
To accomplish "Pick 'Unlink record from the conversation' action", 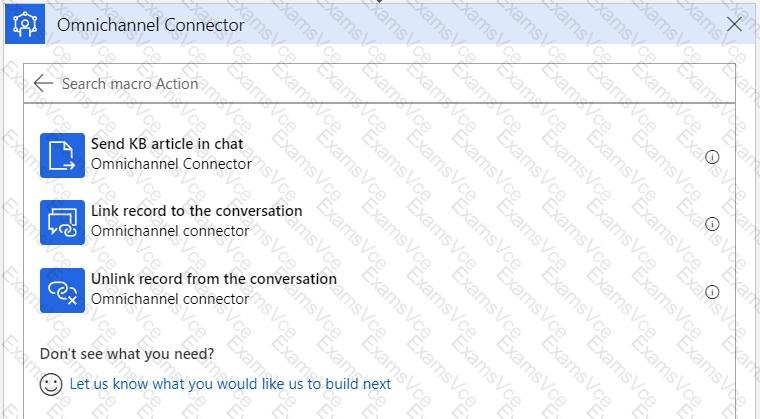I will tap(214, 279).
